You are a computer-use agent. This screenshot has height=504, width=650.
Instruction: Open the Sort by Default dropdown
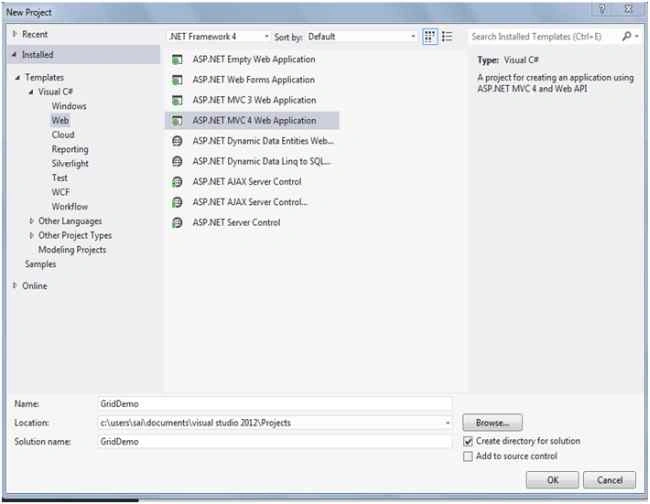(361, 36)
